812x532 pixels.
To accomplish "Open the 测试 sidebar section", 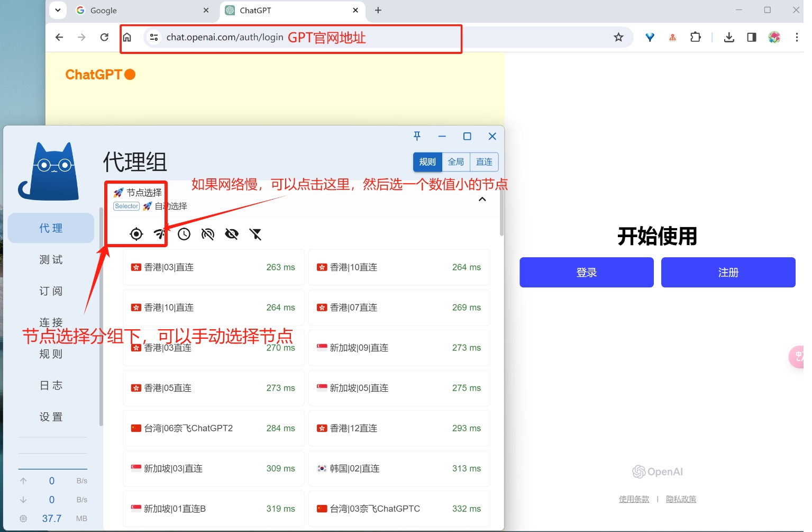I will [x=51, y=259].
